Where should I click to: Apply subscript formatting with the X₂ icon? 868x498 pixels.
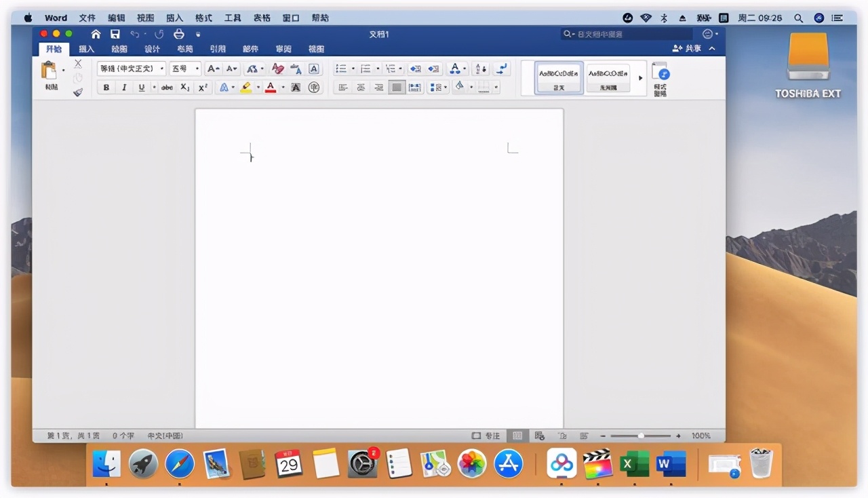185,88
